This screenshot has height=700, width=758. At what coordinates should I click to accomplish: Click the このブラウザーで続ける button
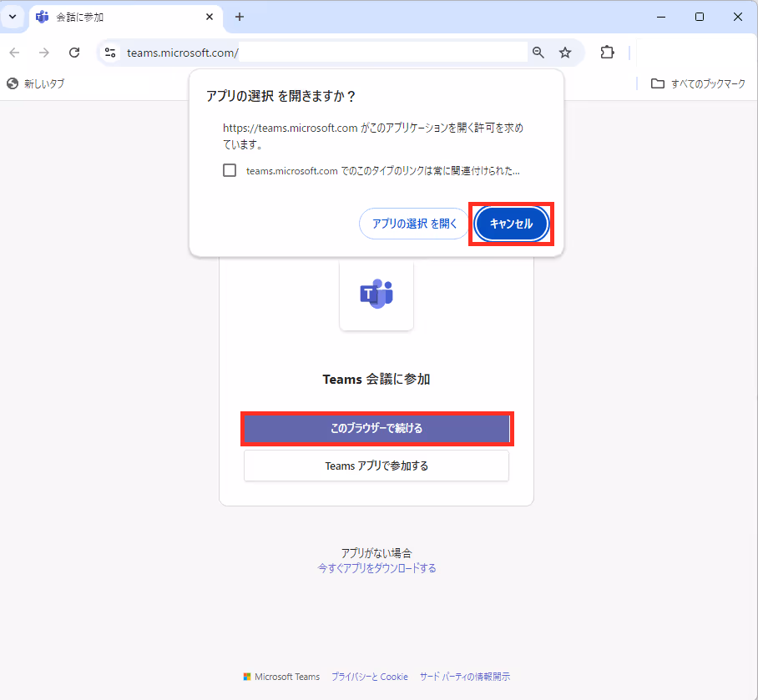(376, 429)
